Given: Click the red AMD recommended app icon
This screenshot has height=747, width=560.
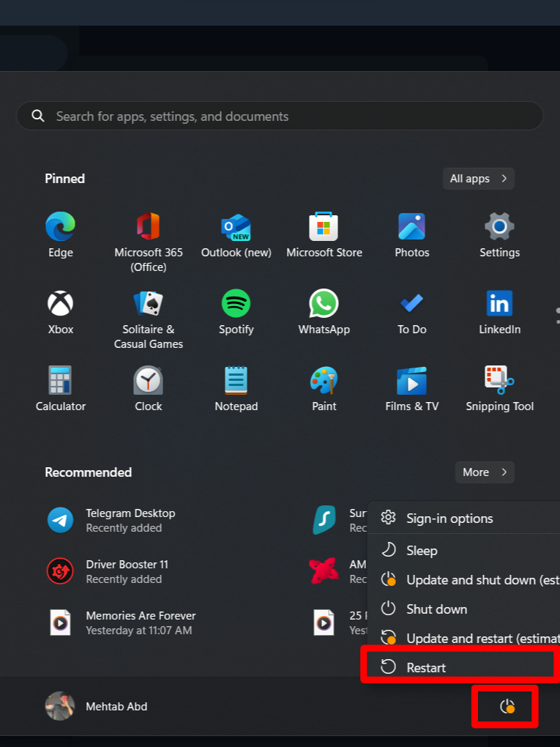Looking at the screenshot, I should pos(324,571).
